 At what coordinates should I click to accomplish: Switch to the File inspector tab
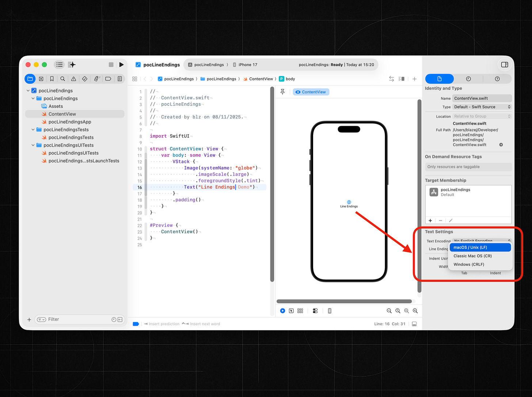[x=440, y=79]
